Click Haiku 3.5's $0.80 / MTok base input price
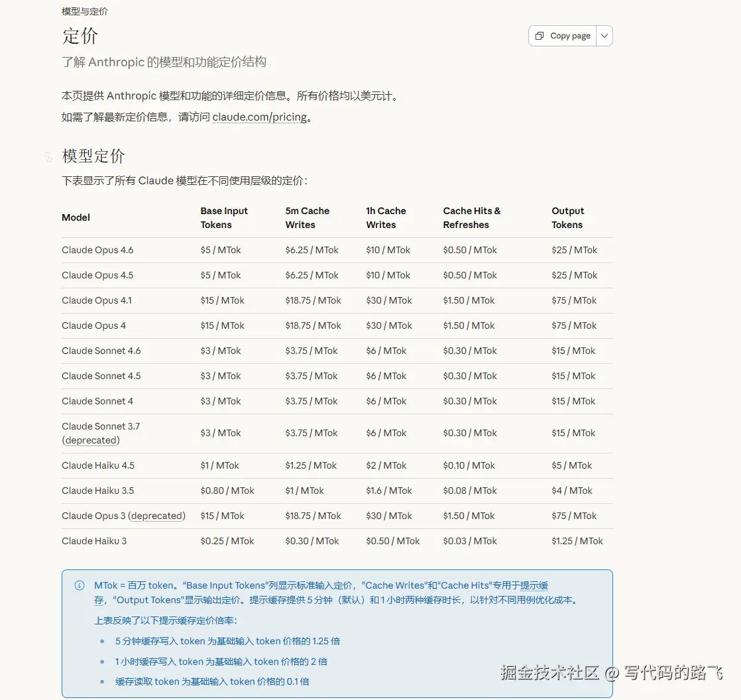 (x=227, y=491)
